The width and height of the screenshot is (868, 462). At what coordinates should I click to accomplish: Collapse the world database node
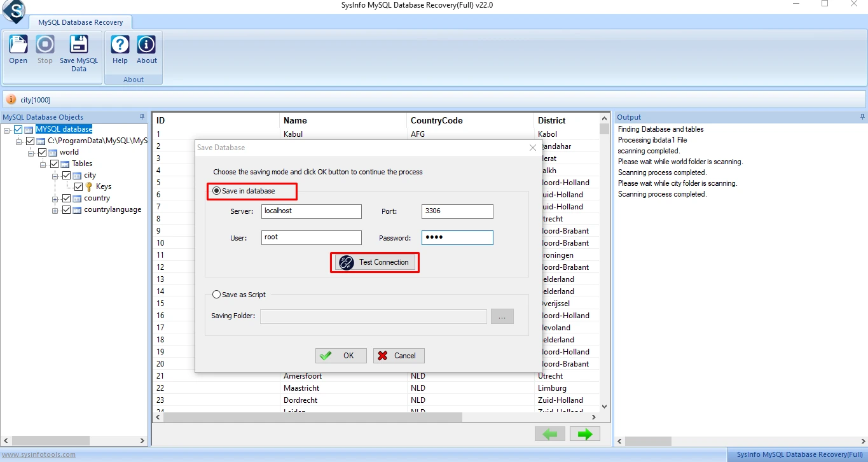click(31, 152)
